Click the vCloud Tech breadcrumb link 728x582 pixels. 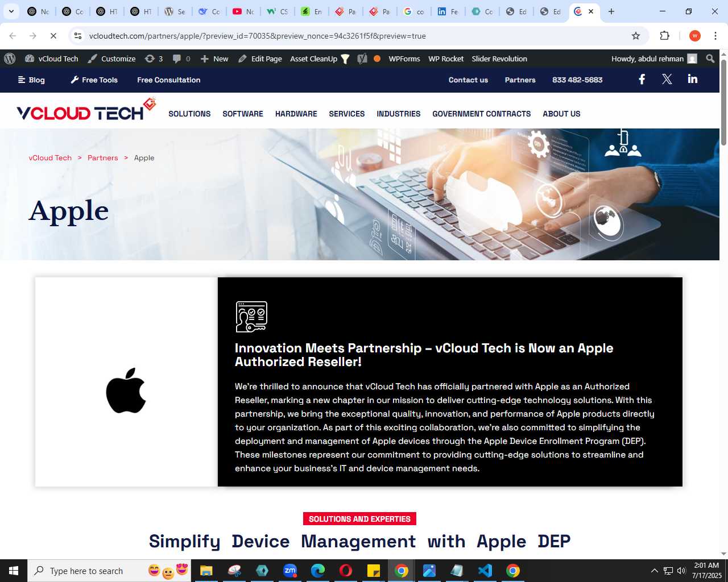pos(50,157)
